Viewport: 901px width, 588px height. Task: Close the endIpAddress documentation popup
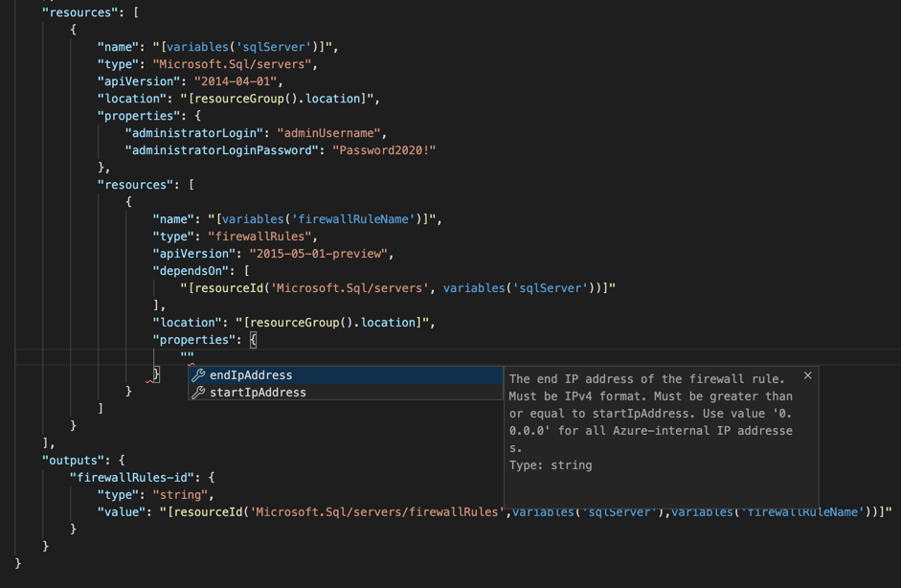point(807,374)
